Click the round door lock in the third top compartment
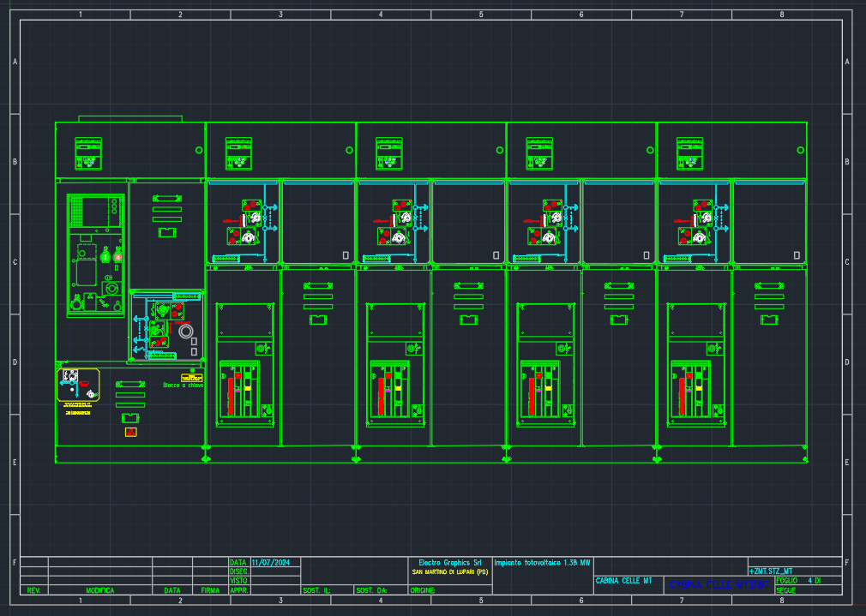Viewport: 866px width, 616px height. pyautogui.click(x=500, y=150)
